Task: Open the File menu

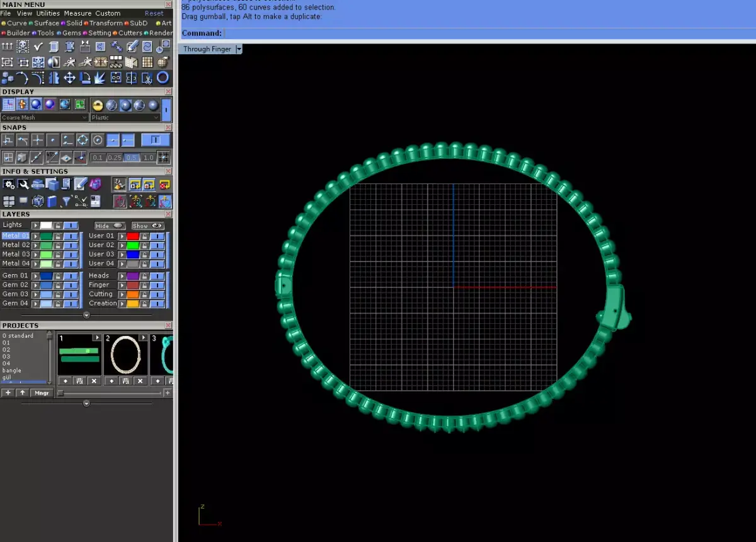Action: coord(6,13)
